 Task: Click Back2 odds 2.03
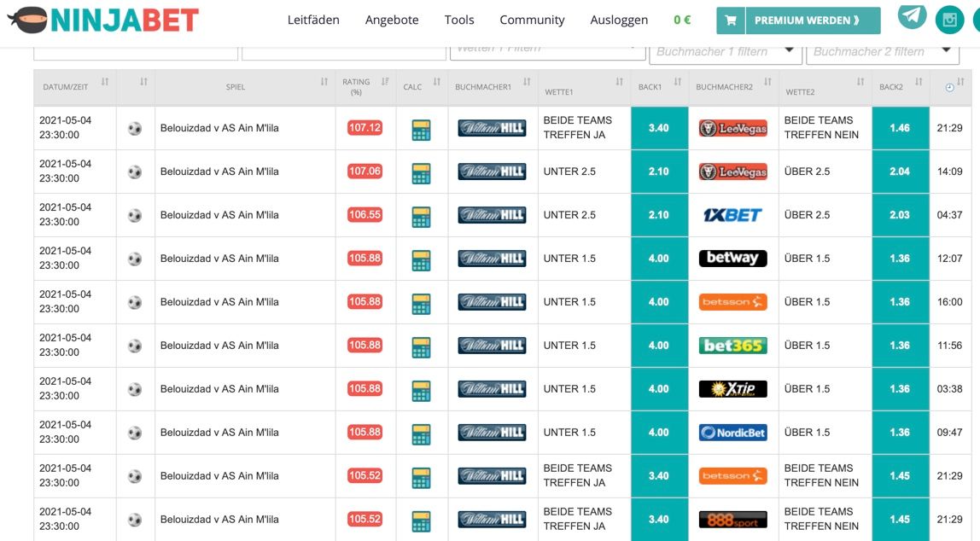(901, 215)
